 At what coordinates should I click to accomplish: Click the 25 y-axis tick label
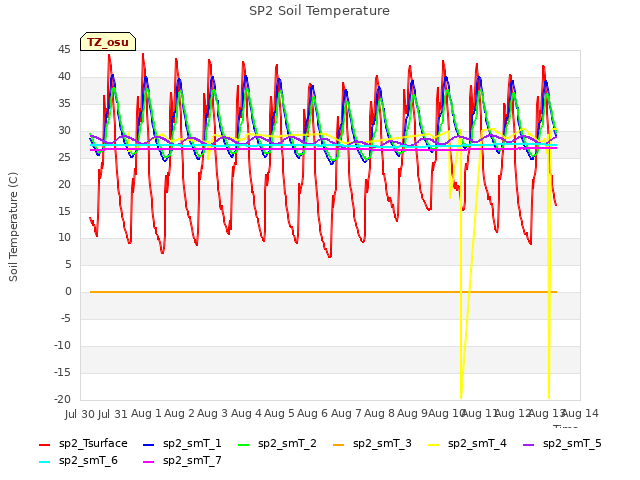64,158
